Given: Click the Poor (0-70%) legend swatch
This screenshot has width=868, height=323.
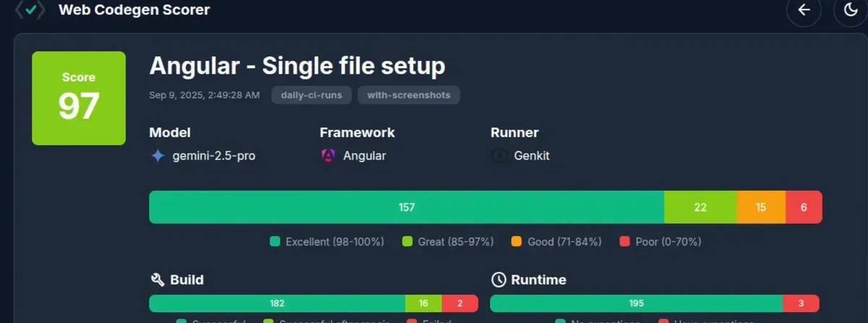Looking at the screenshot, I should coord(625,242).
